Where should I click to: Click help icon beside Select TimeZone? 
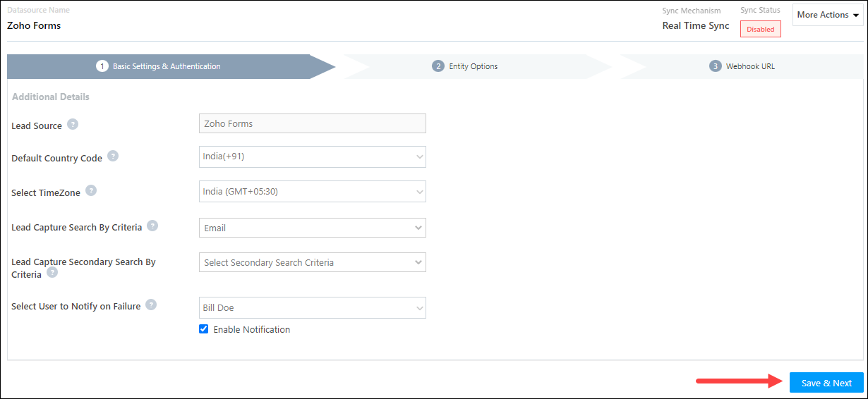[x=91, y=190]
